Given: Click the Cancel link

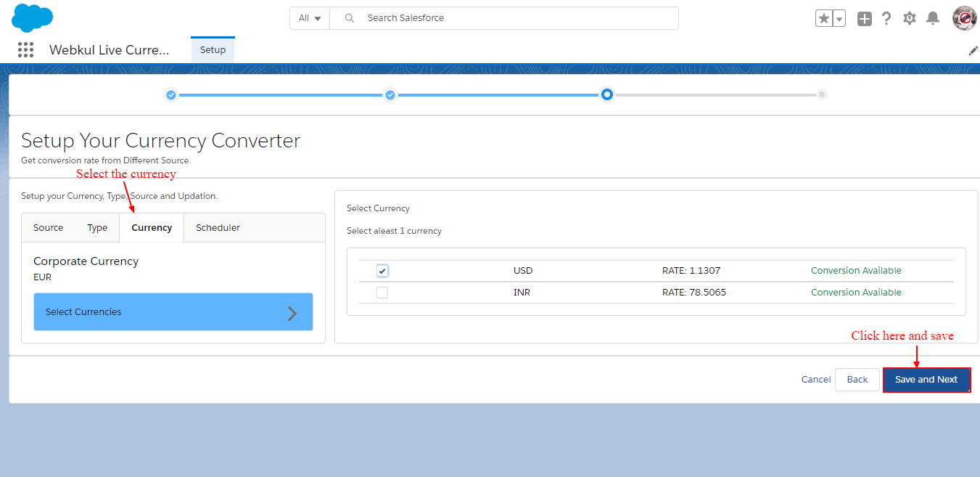Looking at the screenshot, I should 815,380.
